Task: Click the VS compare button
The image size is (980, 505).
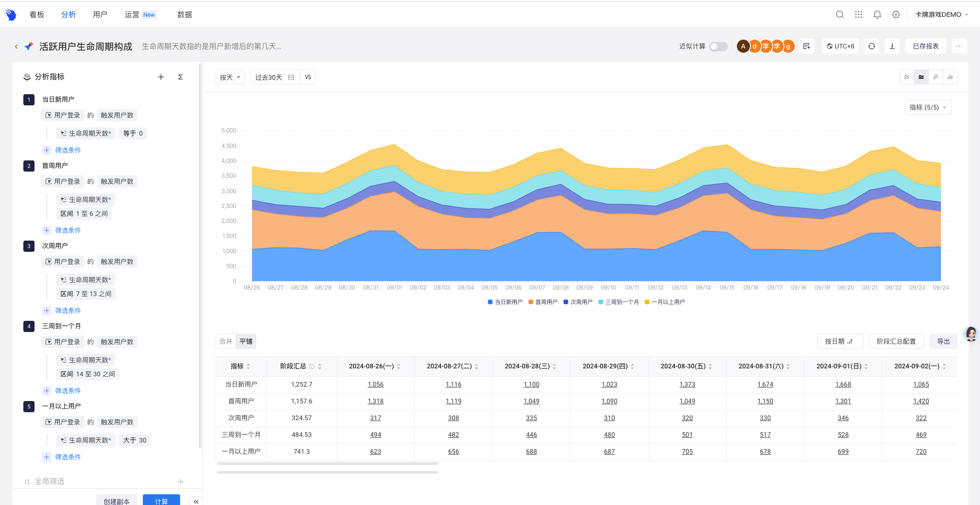Action: click(308, 77)
